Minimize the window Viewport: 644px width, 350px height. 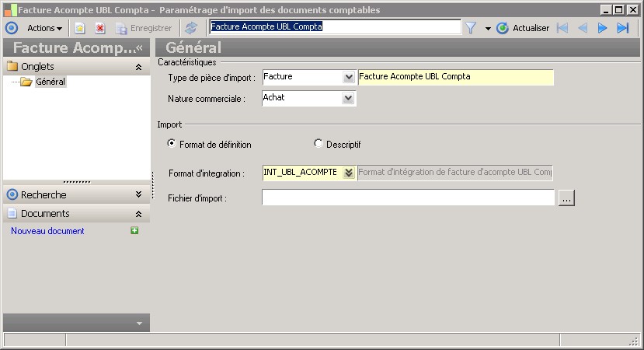tap(606, 10)
